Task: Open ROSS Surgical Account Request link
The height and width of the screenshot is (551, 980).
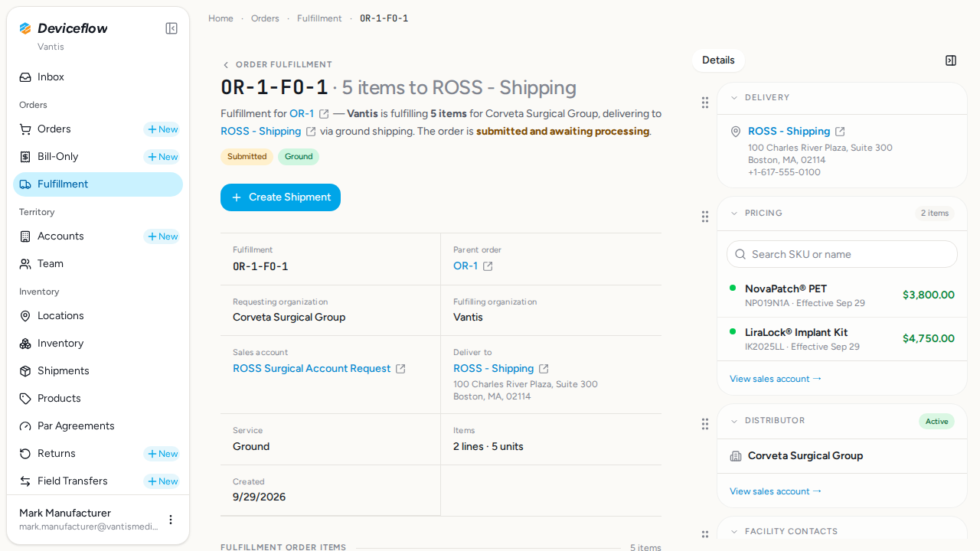Action: coord(312,368)
